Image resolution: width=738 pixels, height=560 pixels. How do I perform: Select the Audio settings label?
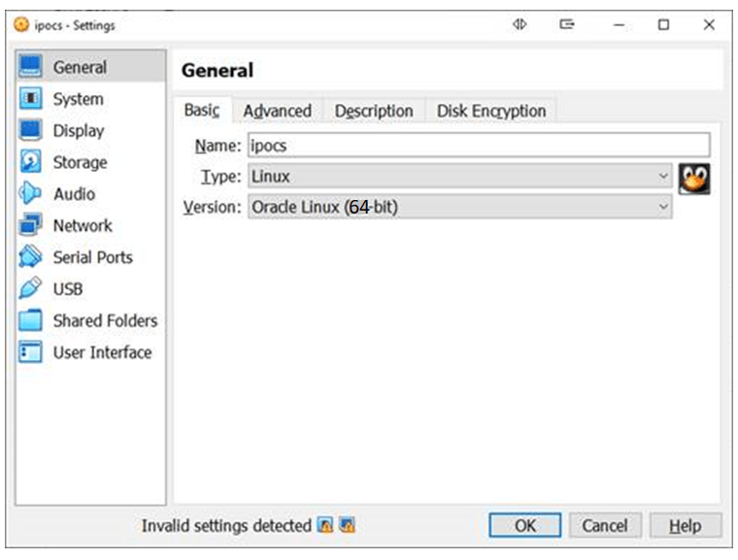[x=75, y=194]
